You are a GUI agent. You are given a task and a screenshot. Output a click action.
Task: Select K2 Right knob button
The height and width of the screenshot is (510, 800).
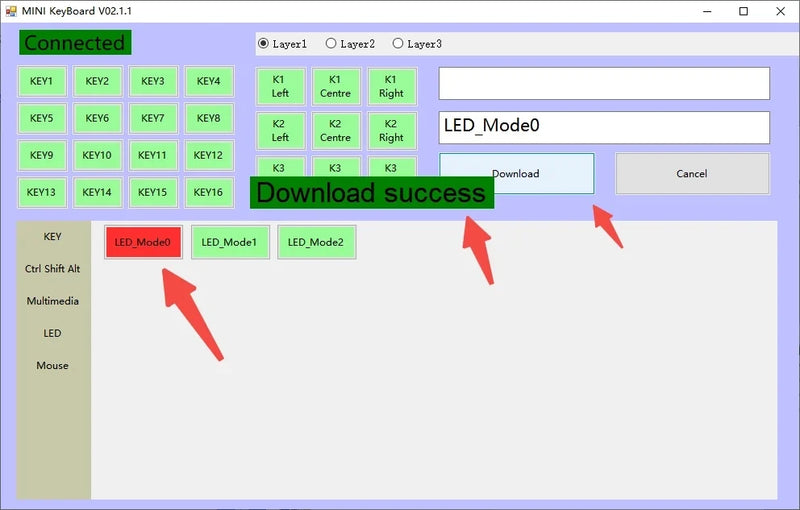[391, 131]
